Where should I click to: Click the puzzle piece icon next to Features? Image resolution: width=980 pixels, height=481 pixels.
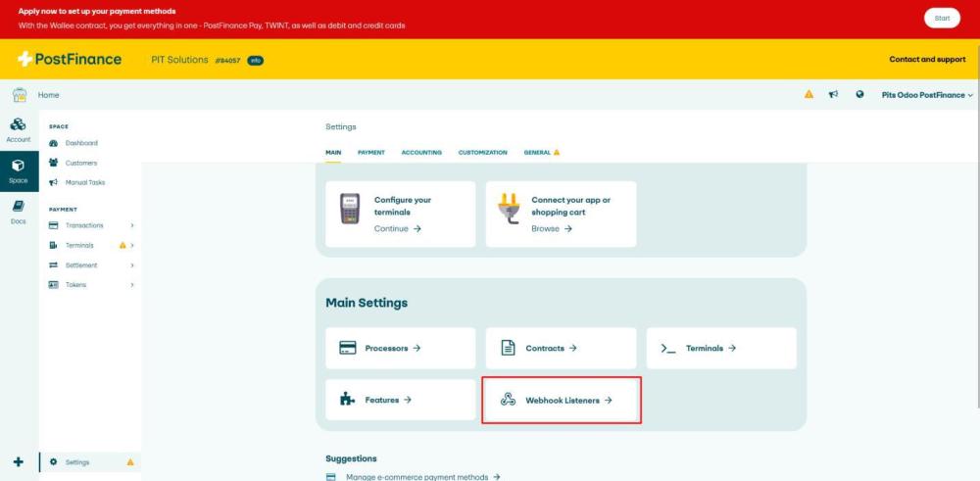[x=347, y=399]
